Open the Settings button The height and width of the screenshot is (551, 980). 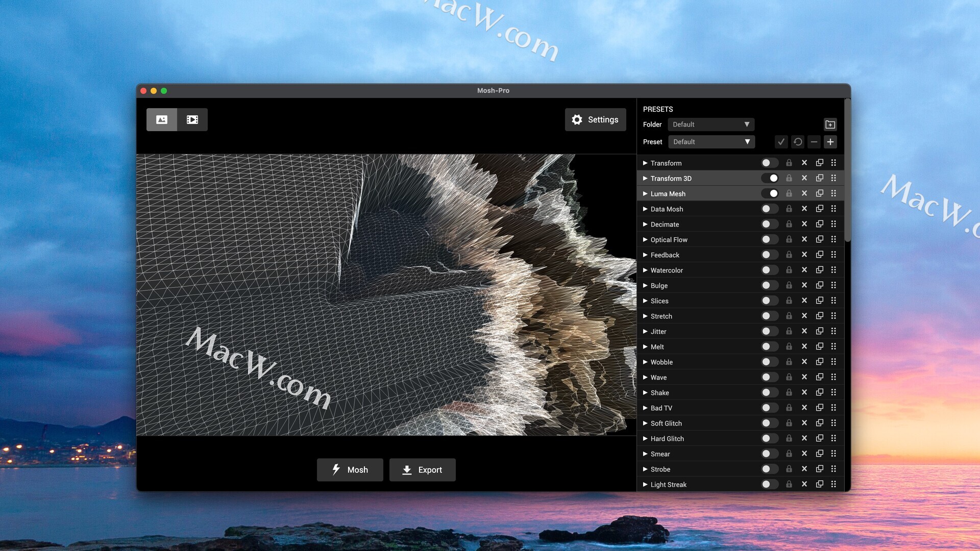click(595, 119)
